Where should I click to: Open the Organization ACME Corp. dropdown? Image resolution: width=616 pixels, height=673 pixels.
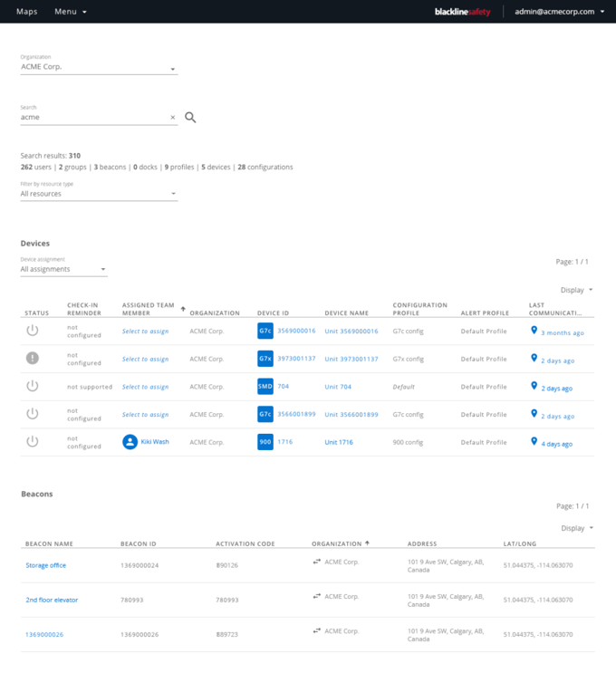click(99, 67)
